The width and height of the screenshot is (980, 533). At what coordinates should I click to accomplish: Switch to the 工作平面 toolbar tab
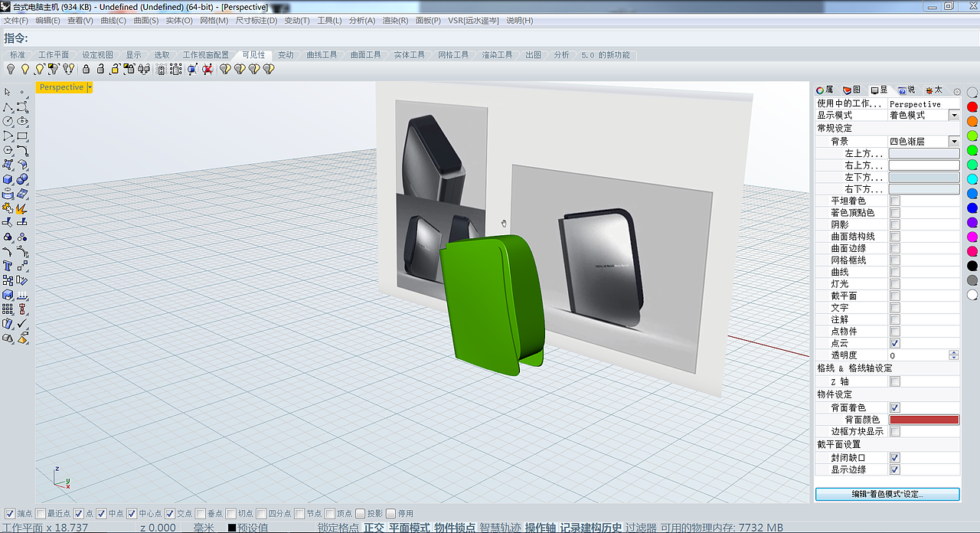54,55
